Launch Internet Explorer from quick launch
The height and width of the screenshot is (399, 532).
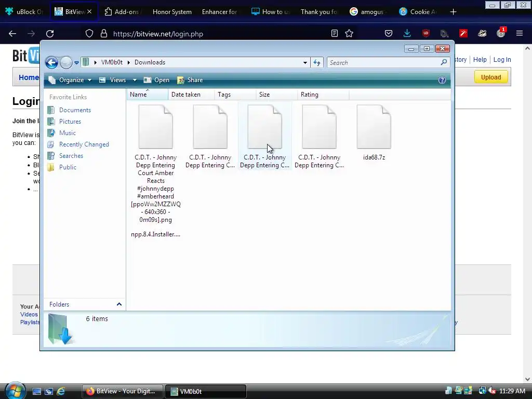point(61,391)
